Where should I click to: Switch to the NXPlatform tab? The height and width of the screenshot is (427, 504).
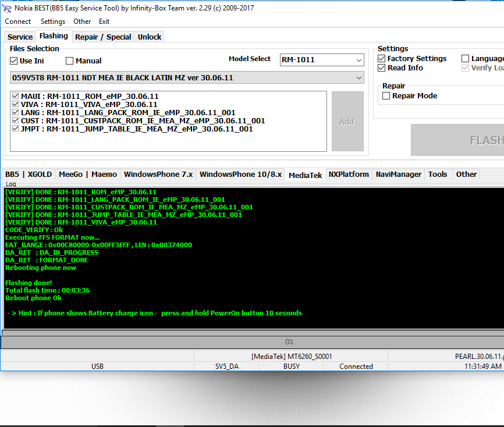(x=349, y=175)
